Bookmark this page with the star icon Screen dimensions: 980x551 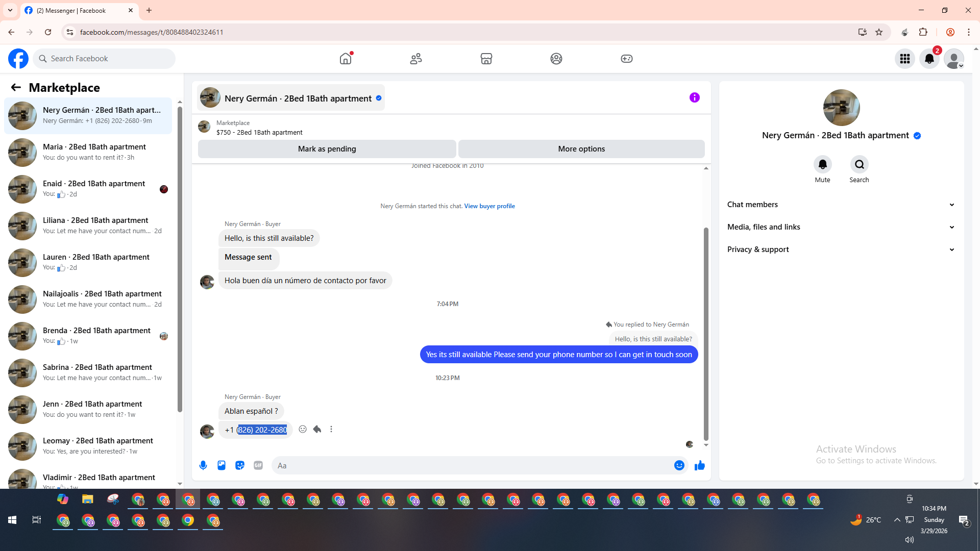pos(879,32)
